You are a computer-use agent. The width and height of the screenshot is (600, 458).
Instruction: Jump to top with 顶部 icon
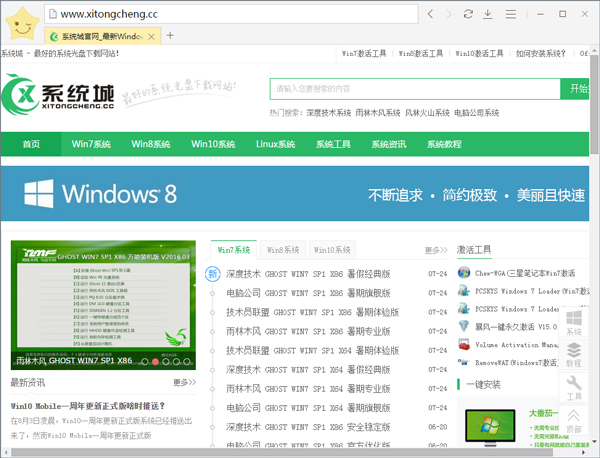(x=574, y=420)
